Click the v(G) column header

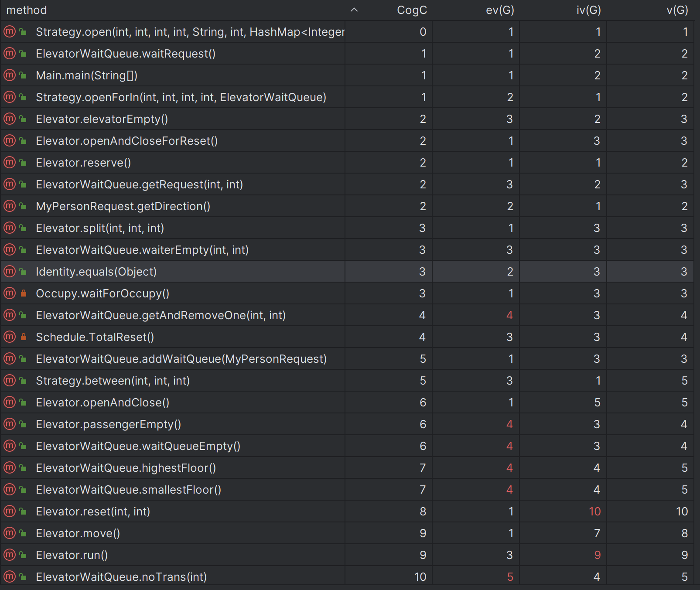[x=677, y=10]
